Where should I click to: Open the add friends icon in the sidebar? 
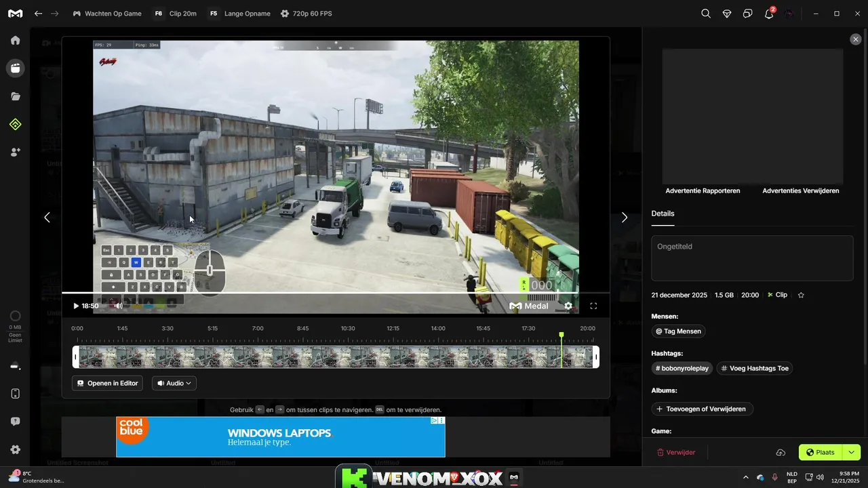click(15, 152)
